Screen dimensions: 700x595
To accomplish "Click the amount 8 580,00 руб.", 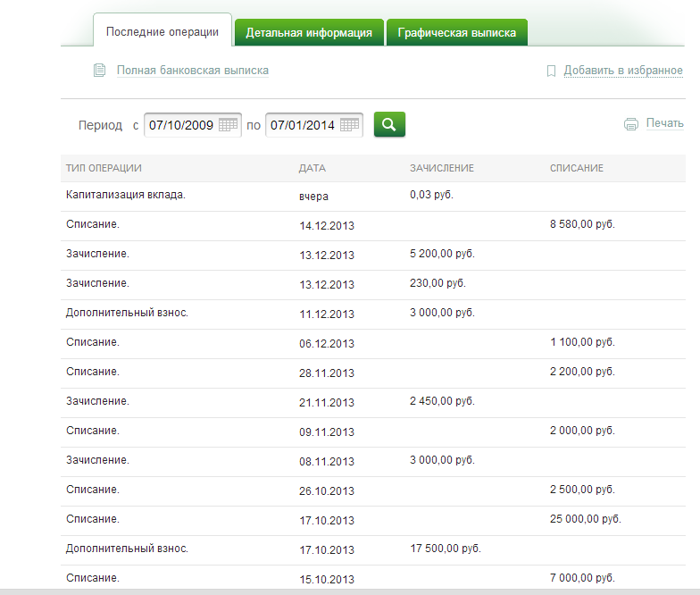I will (582, 224).
